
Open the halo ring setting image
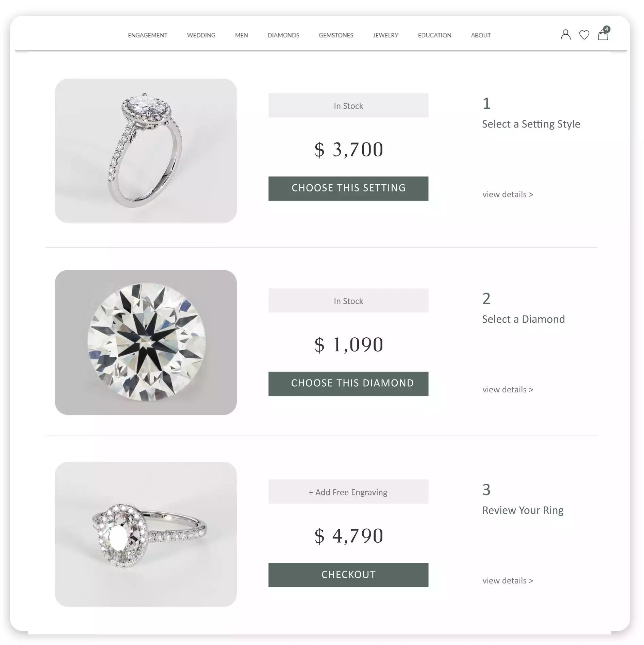pyautogui.click(x=146, y=151)
